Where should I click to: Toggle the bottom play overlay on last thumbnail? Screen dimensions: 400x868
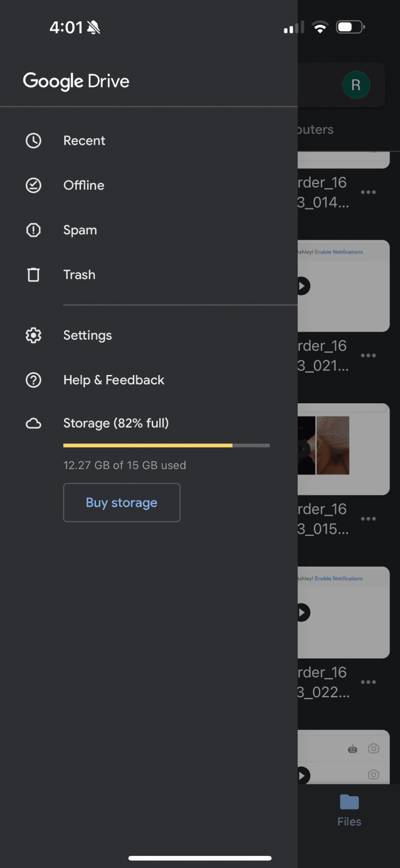pyautogui.click(x=303, y=775)
